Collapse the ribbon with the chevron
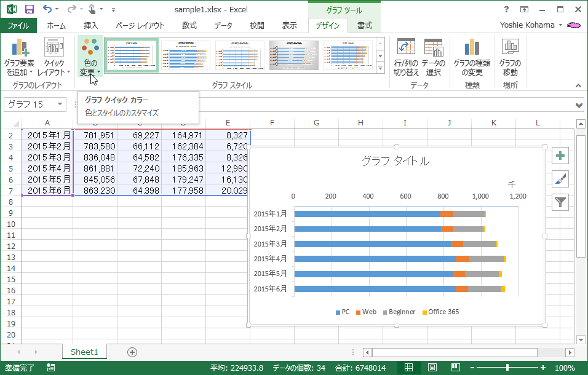 [x=579, y=86]
